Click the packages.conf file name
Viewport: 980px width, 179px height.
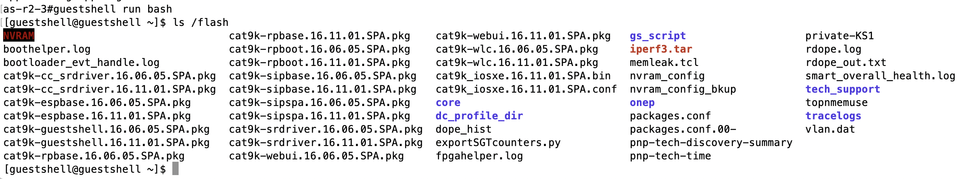click(670, 116)
